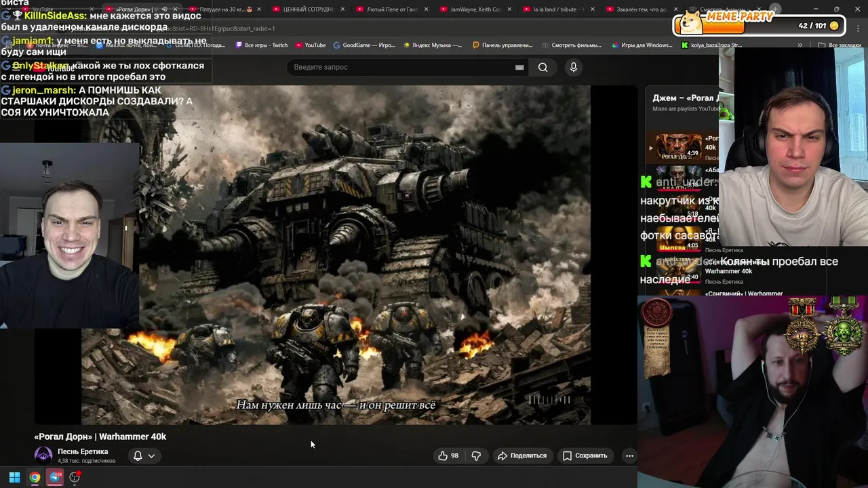The height and width of the screenshot is (488, 868).
Task: Open the GoodGame bookmark
Action: (x=363, y=45)
